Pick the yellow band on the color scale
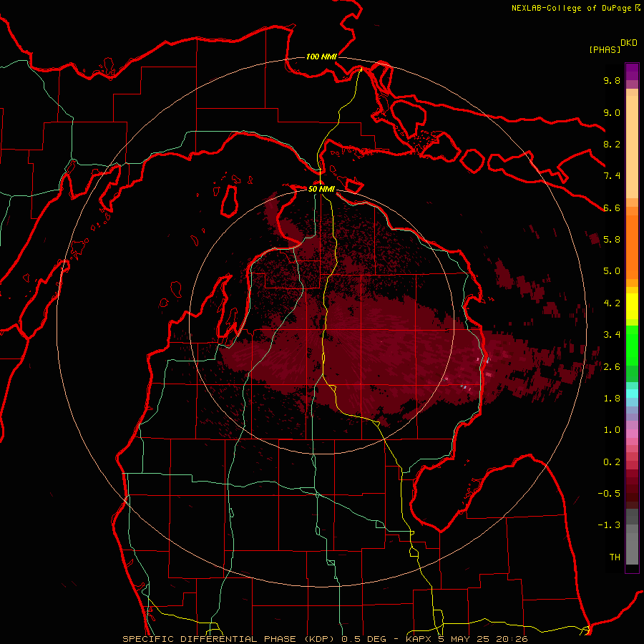This screenshot has width=644, height=644. (x=632, y=306)
